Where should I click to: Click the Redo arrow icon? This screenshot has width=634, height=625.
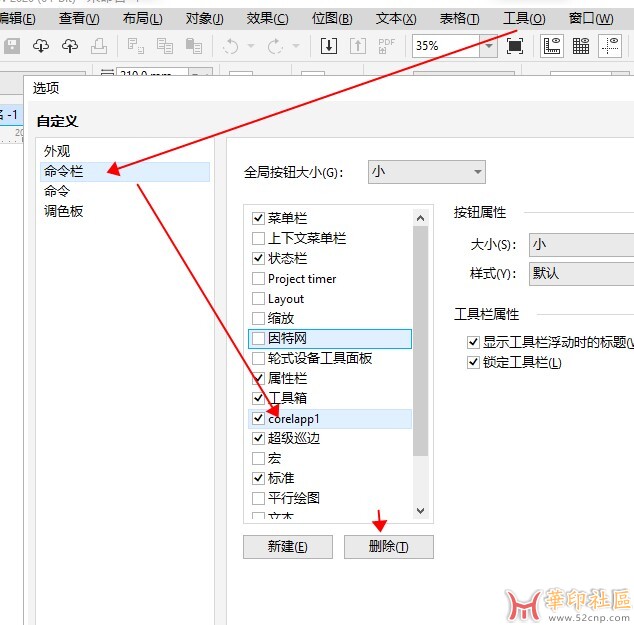click(275, 46)
